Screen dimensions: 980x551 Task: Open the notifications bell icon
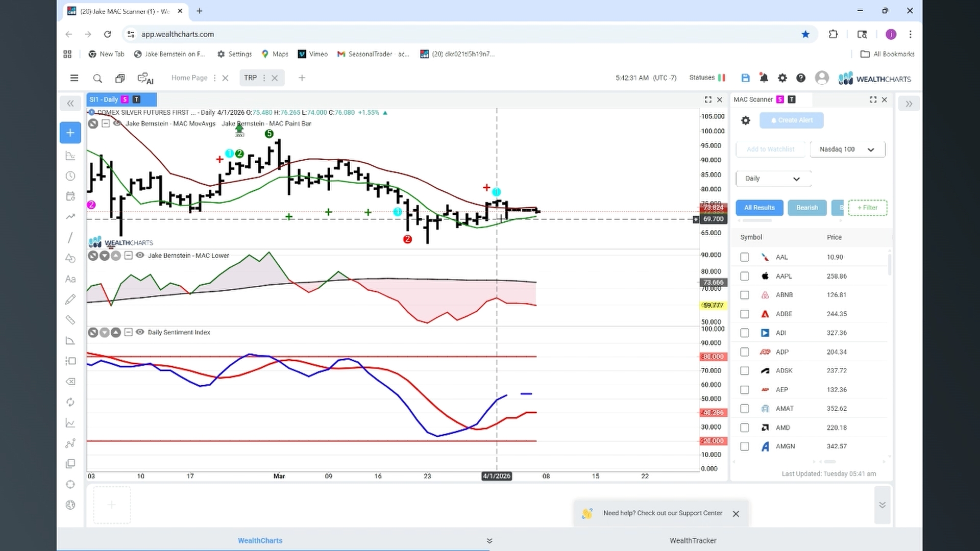[764, 78]
